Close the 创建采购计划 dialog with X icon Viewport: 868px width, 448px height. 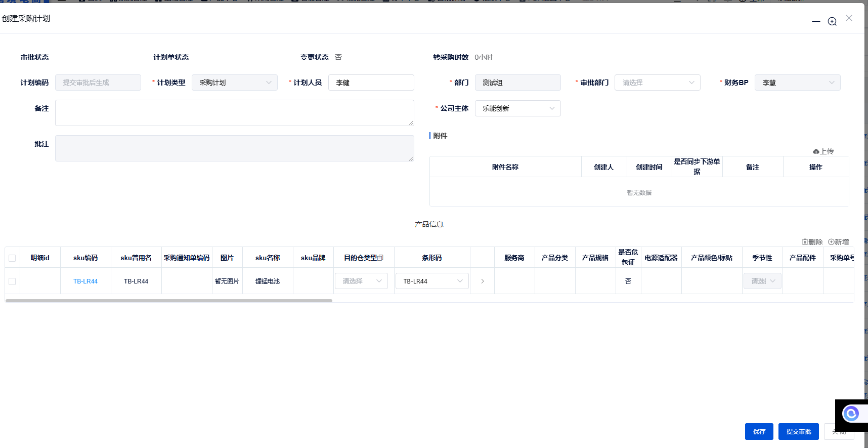tap(849, 18)
